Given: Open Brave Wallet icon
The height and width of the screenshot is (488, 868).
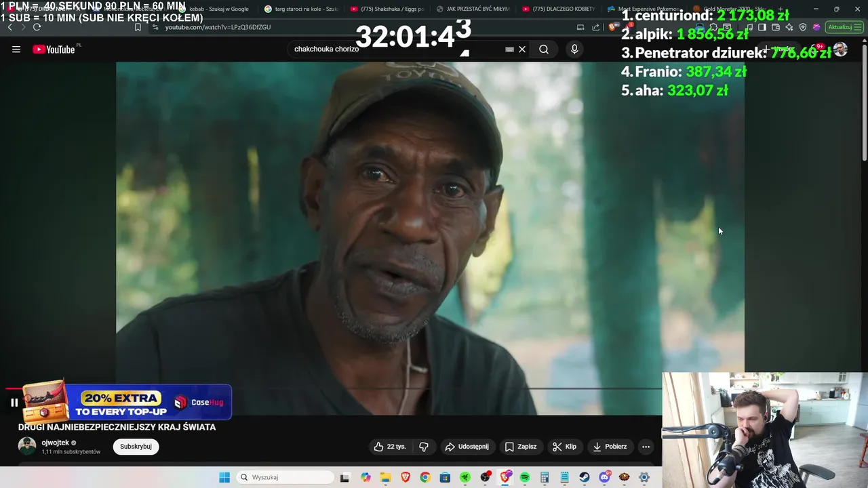Looking at the screenshot, I should coord(776,27).
